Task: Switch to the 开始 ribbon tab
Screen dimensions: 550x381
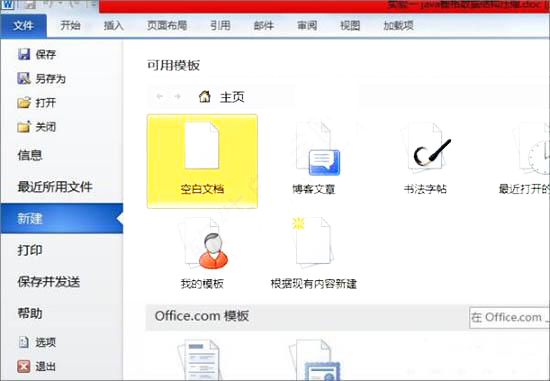Action: point(70,26)
